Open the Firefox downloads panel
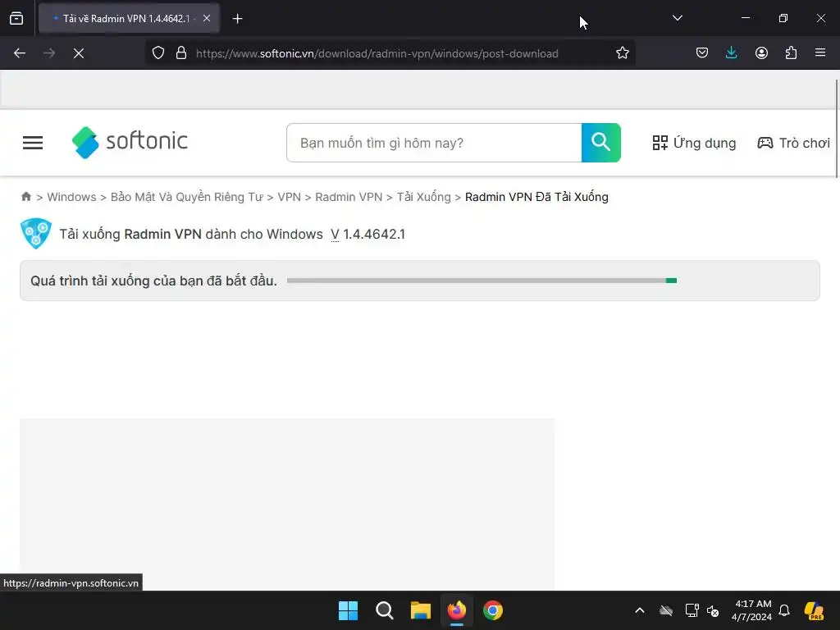 pyautogui.click(x=731, y=53)
